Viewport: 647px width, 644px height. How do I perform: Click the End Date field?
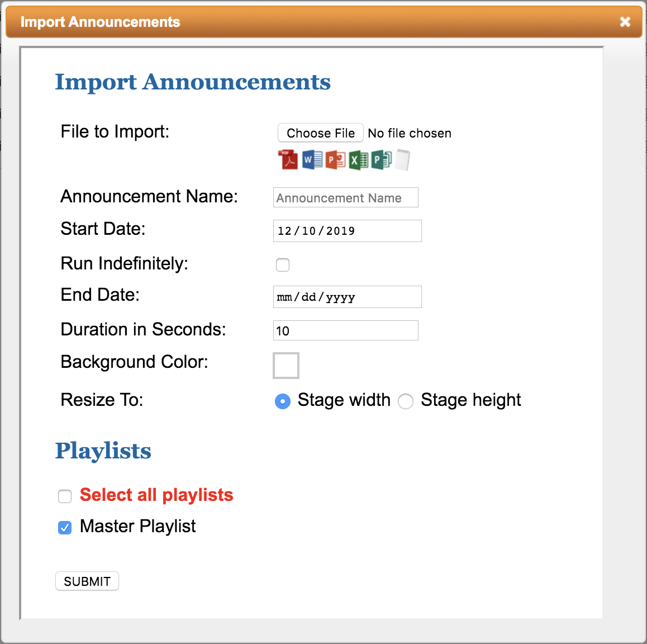[347, 297]
